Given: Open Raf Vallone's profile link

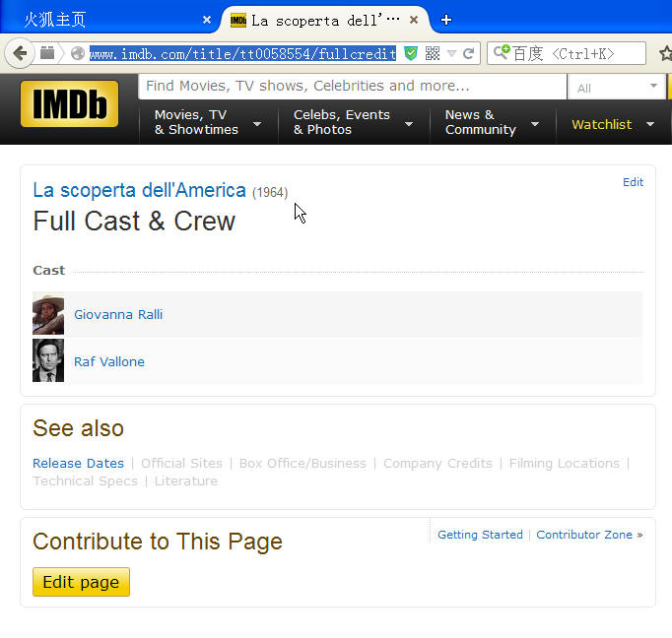Looking at the screenshot, I should [109, 361].
